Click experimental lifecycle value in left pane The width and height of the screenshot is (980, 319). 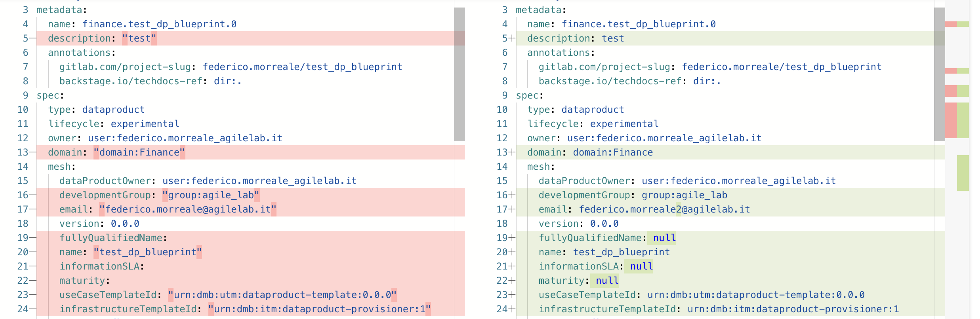[x=145, y=124]
